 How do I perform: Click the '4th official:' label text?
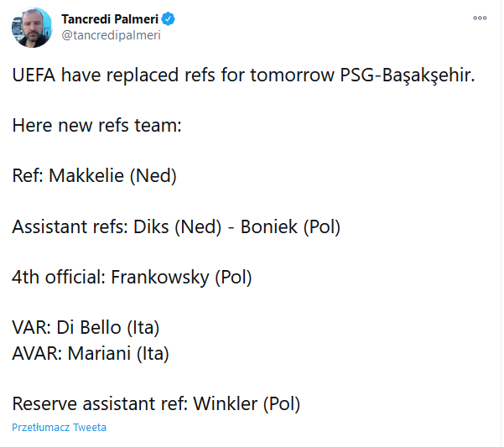[x=59, y=277]
